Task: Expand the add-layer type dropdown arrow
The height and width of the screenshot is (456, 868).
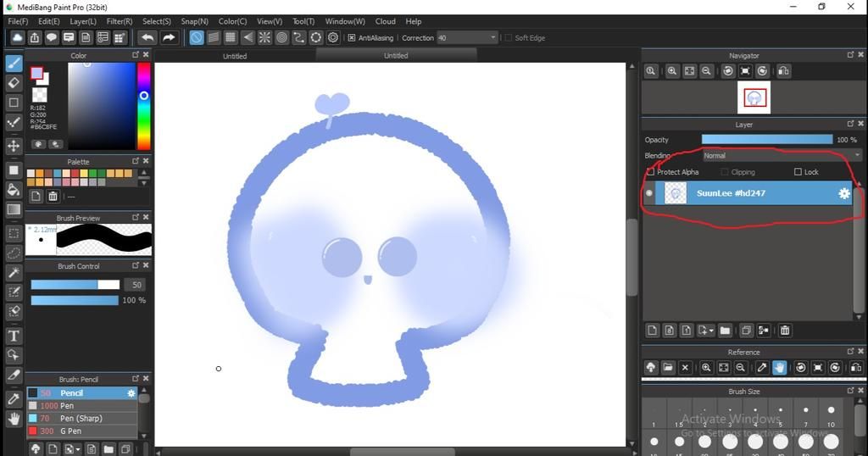Action: click(x=711, y=331)
